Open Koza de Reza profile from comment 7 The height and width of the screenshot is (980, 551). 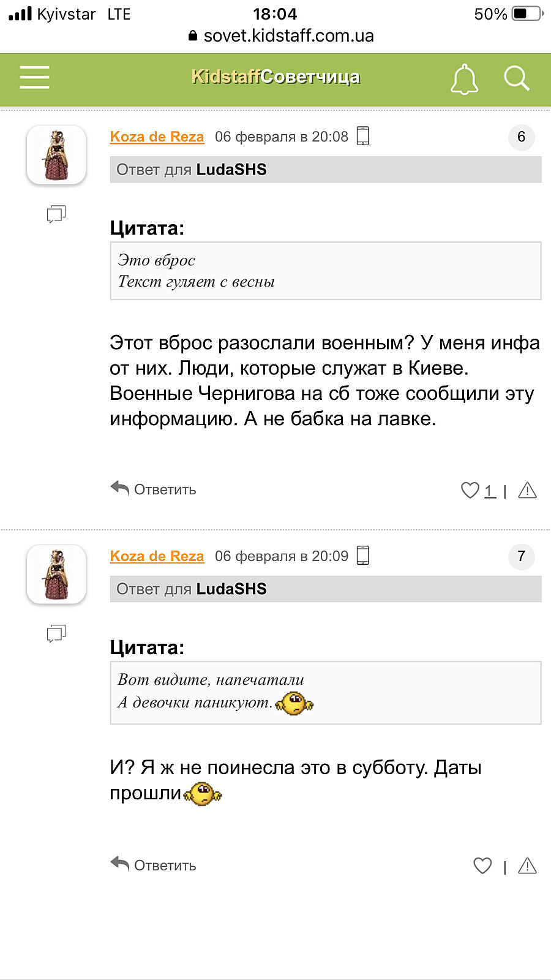[157, 556]
